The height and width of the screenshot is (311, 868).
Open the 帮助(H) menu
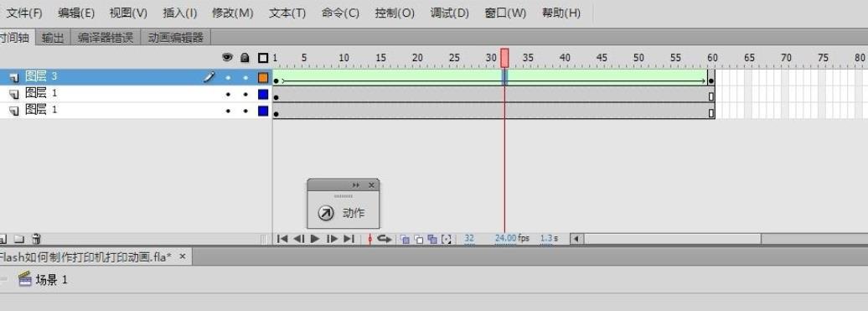[561, 13]
